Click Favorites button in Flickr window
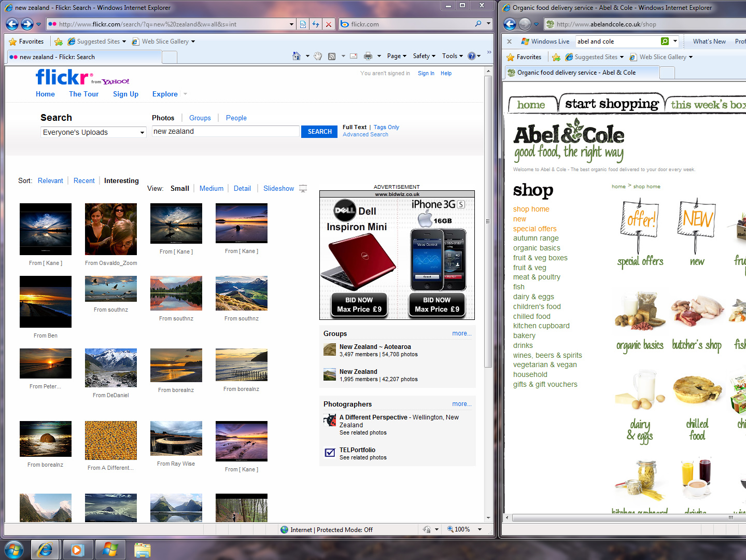Screen dimensions: 746x560 (26, 41)
